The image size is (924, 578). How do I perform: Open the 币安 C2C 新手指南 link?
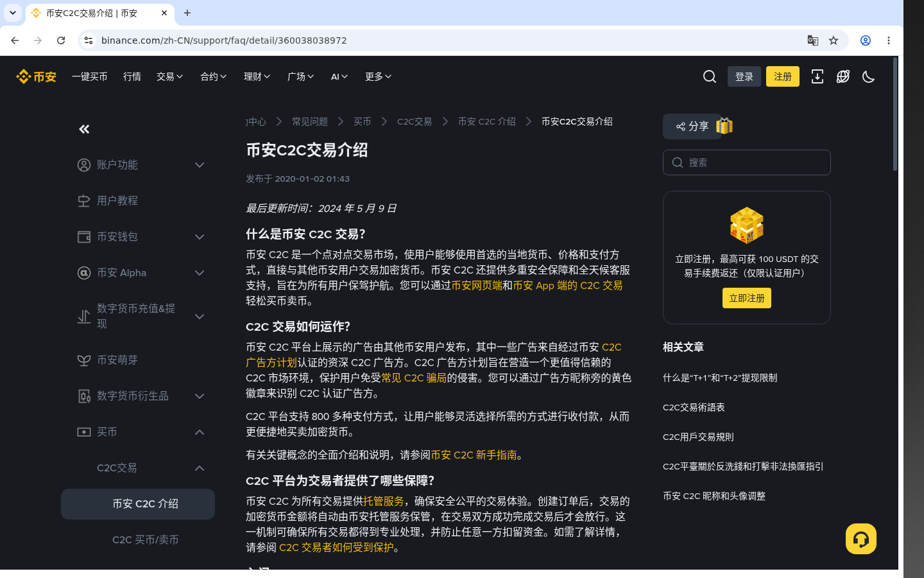pos(474,455)
